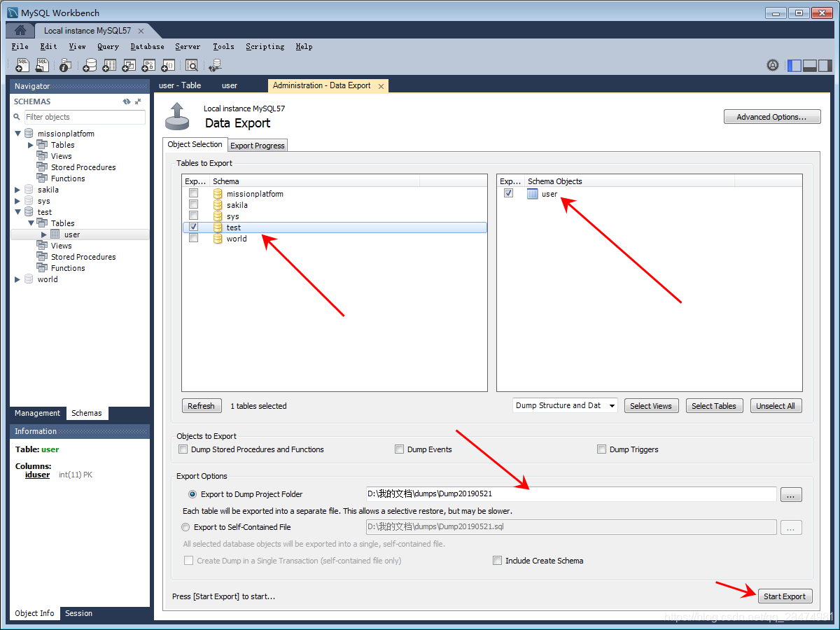
Task: Switch to the Management navigator tab
Action: pos(38,414)
